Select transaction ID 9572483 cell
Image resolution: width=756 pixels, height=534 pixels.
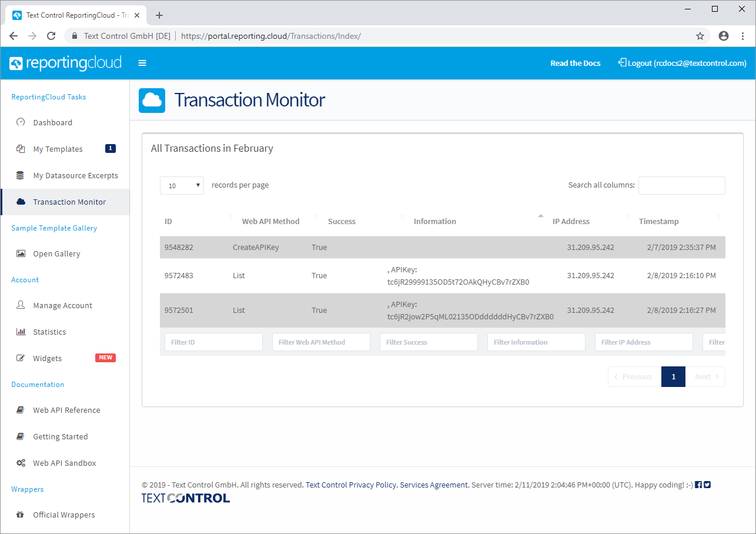click(179, 275)
